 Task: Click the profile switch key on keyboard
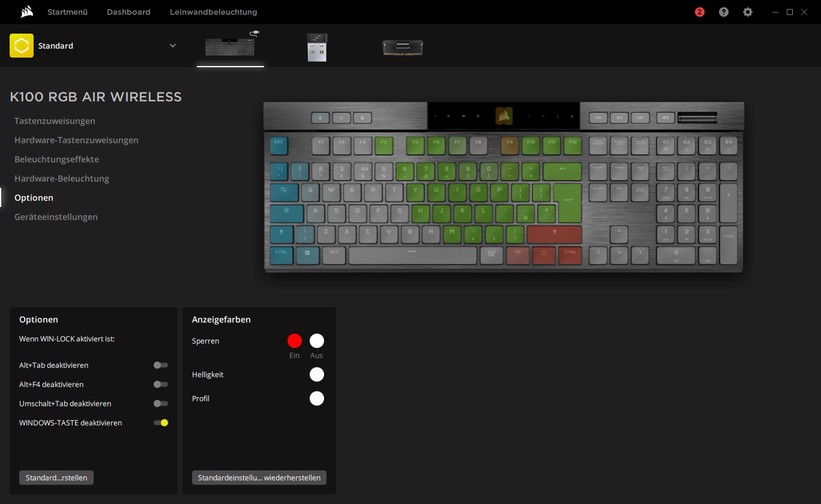320,118
